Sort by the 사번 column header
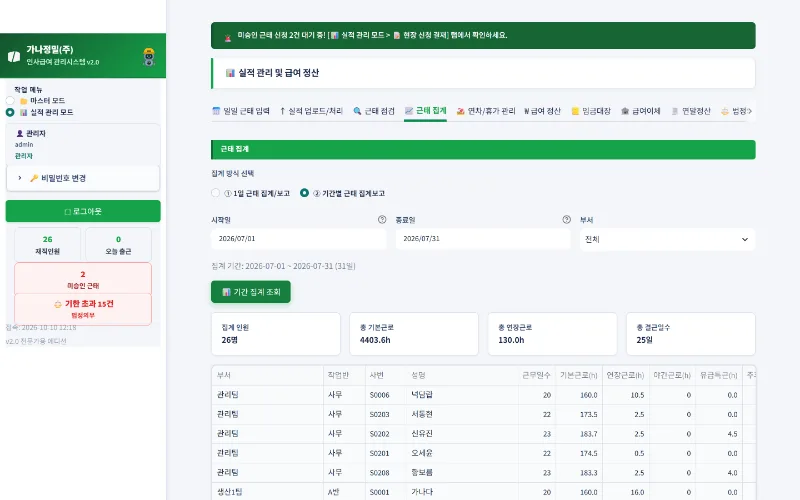Screen dimensions: 800x500 [386, 375]
